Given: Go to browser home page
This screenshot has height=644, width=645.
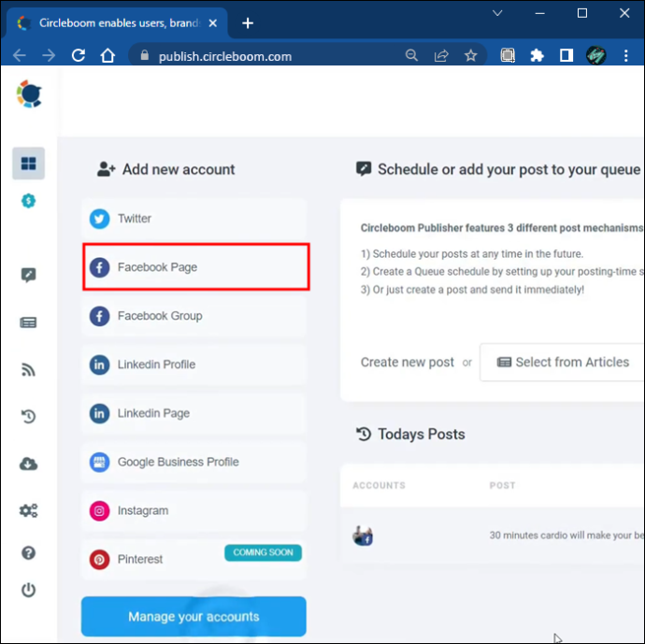Looking at the screenshot, I should (107, 55).
